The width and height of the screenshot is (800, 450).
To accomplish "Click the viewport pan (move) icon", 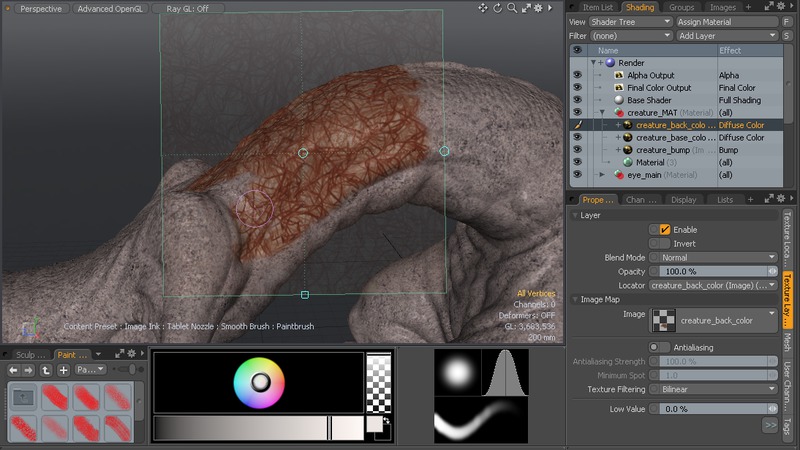I will (x=483, y=8).
